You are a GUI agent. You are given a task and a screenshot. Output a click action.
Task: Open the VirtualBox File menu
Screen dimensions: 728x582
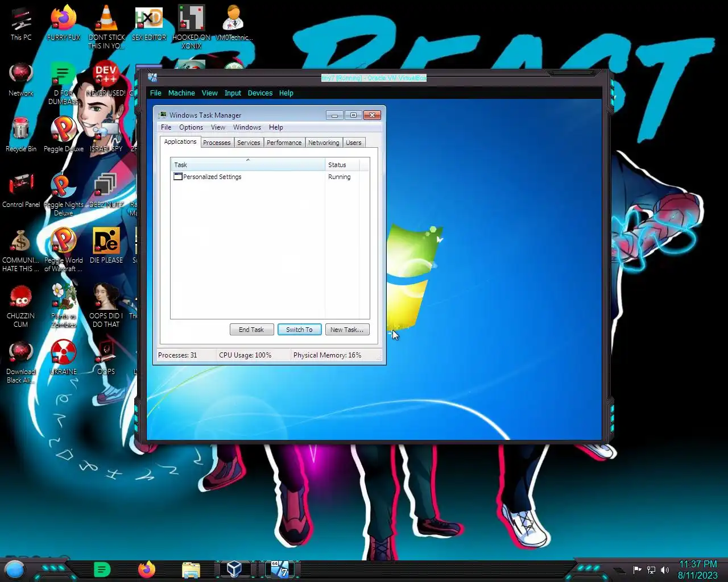[156, 93]
